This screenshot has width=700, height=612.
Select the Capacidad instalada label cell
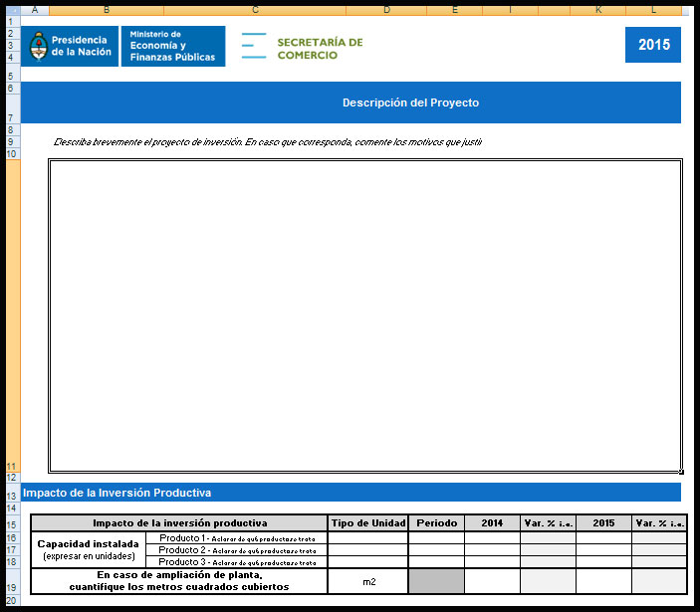88,549
